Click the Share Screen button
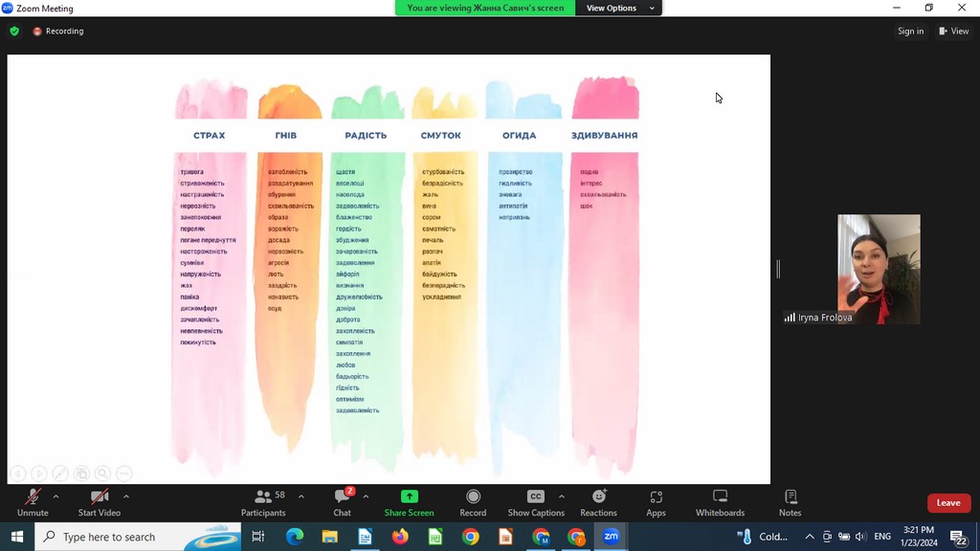Screen dimensions: 980x551 [409, 502]
